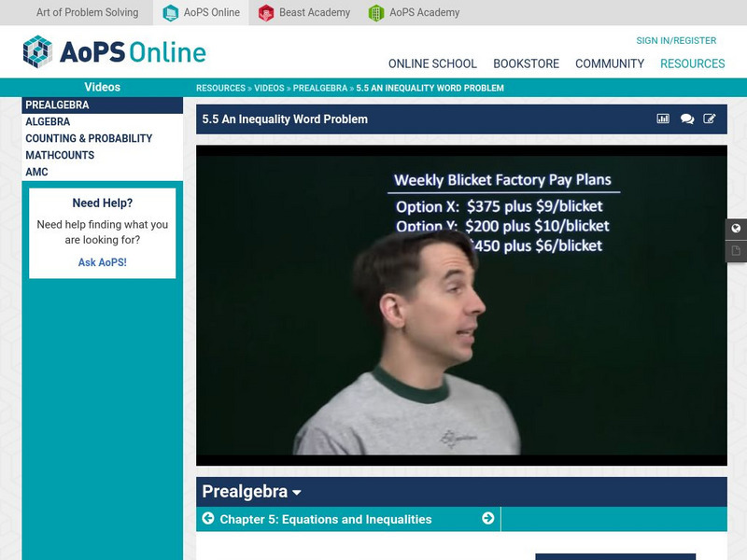Go to previous chapter with left arrow
This screenshot has height=560, width=747.
(208, 518)
